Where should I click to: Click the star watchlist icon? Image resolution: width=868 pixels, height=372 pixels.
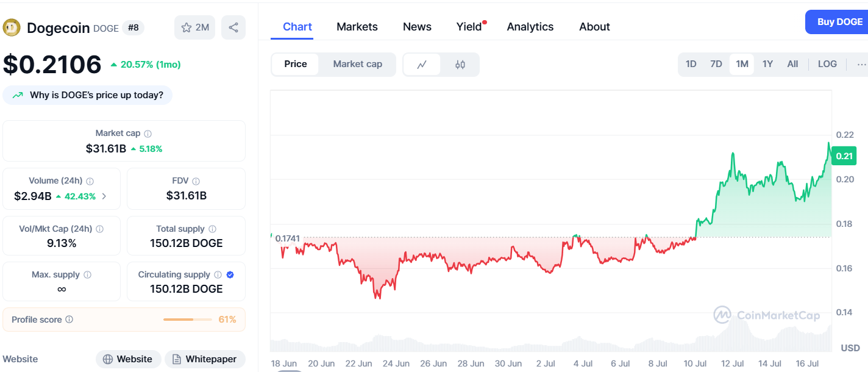pos(187,27)
